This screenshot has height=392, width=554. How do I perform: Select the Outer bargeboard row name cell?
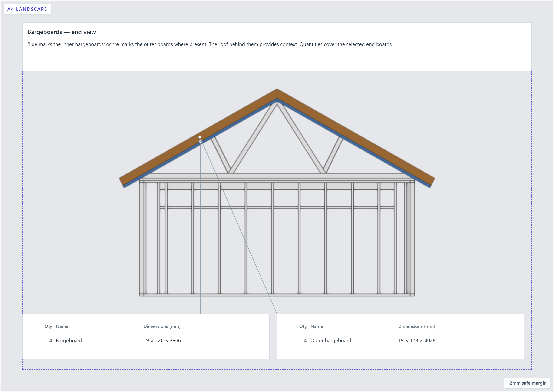(331, 340)
